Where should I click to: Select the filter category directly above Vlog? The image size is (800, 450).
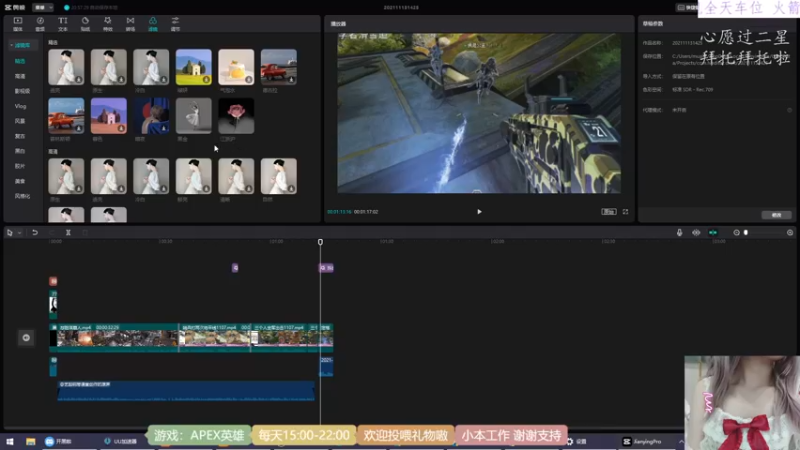22,91
